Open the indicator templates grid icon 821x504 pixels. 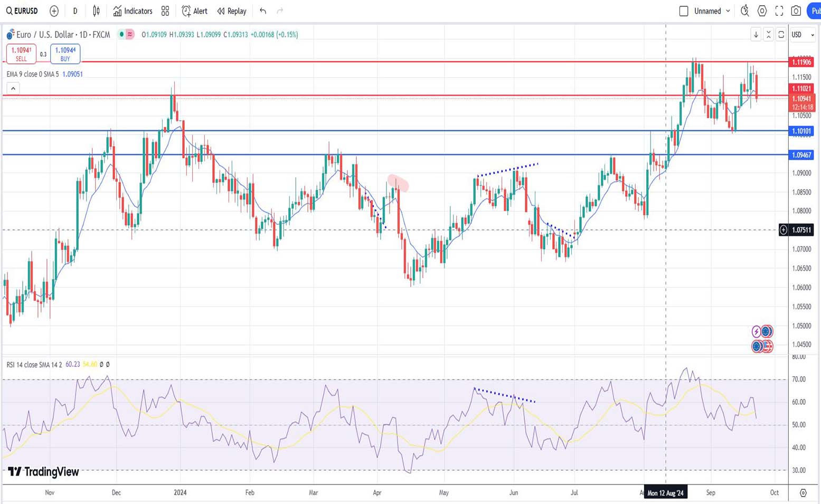165,11
